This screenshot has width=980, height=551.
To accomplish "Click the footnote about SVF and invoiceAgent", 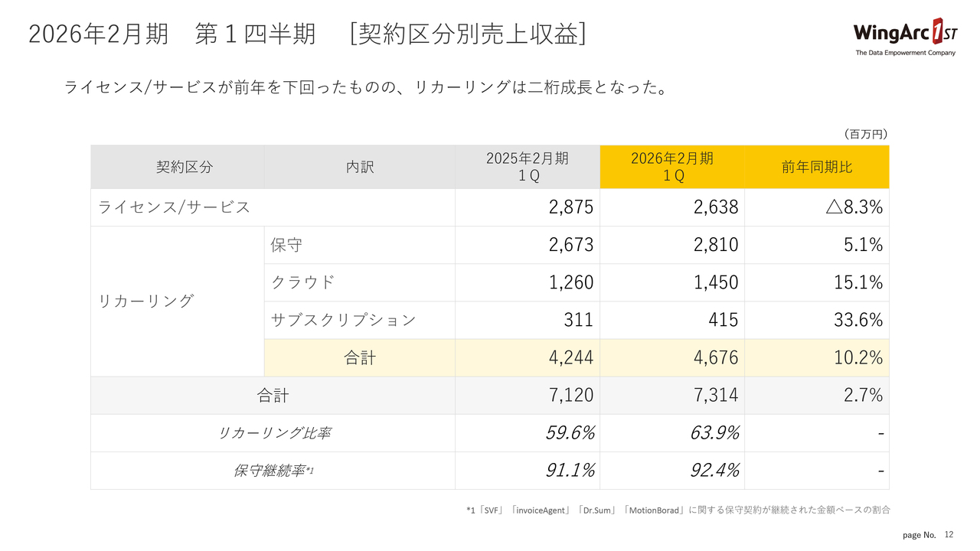I will (x=678, y=510).
